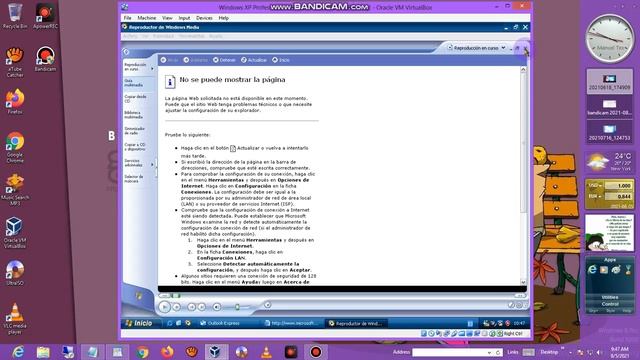
Task: Mute the media player sound
Action: pos(217,307)
